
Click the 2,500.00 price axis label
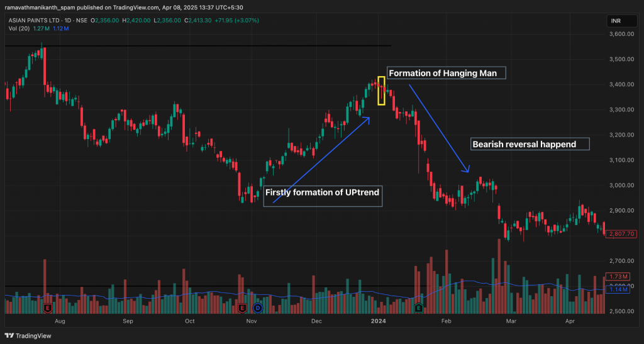(621, 311)
